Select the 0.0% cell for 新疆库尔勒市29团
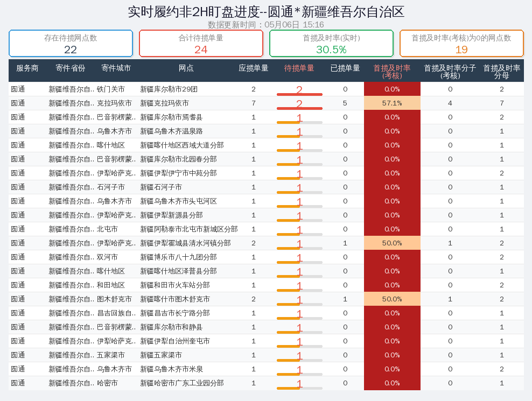The width and height of the screenshot is (532, 401). [392, 89]
